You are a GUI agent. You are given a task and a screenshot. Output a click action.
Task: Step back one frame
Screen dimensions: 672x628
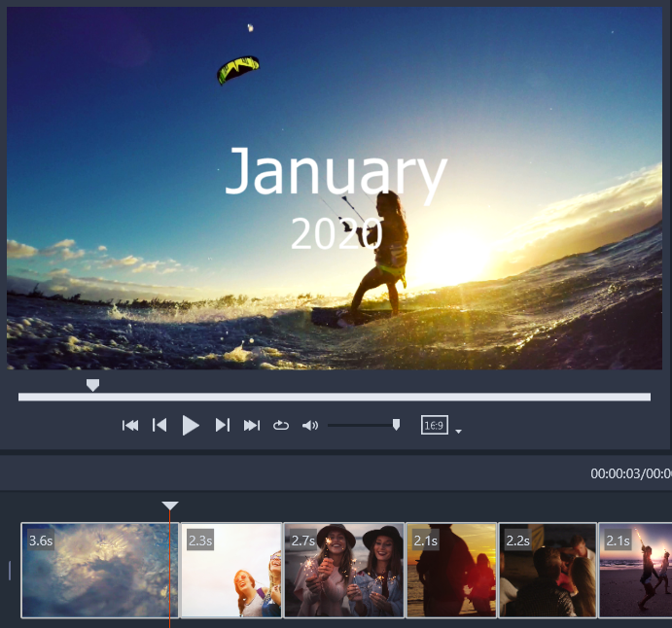pyautogui.click(x=160, y=426)
